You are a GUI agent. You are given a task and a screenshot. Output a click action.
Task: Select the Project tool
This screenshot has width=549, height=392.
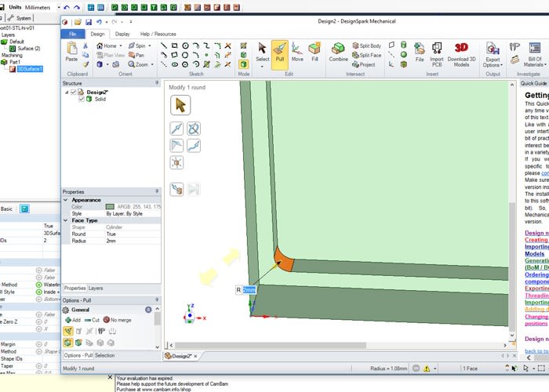[x=363, y=65]
